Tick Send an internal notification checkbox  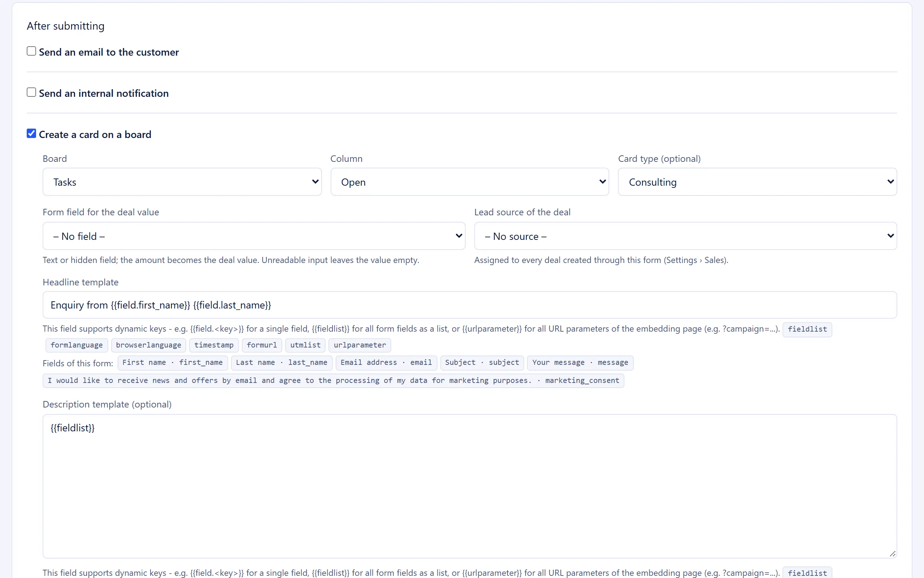(x=31, y=92)
